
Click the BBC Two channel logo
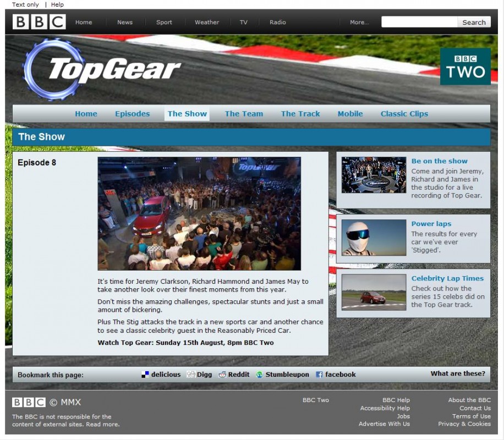(x=465, y=67)
